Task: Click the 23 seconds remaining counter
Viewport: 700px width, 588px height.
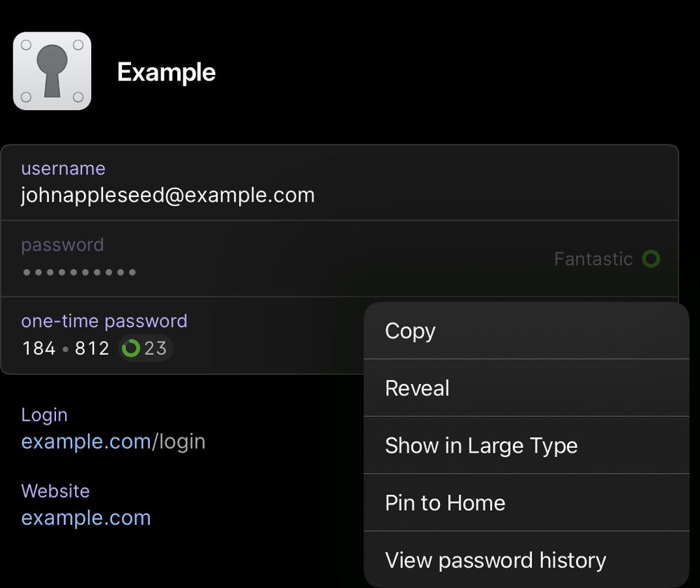Action: tap(156, 348)
